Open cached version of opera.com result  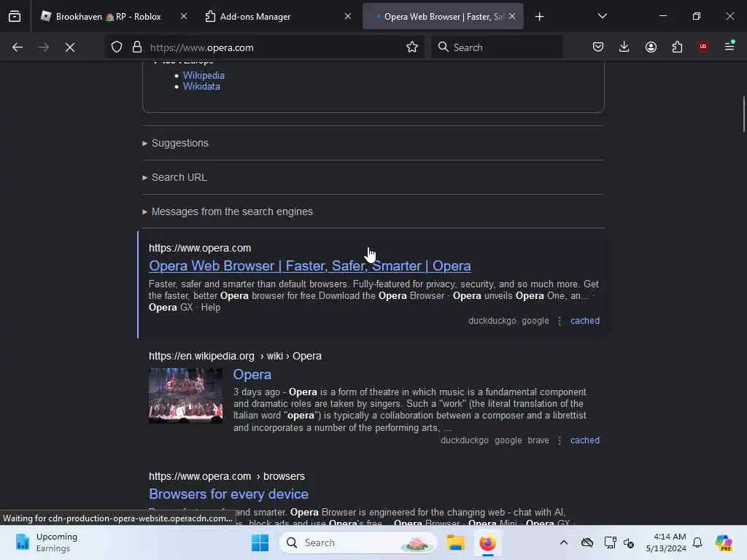(x=584, y=321)
